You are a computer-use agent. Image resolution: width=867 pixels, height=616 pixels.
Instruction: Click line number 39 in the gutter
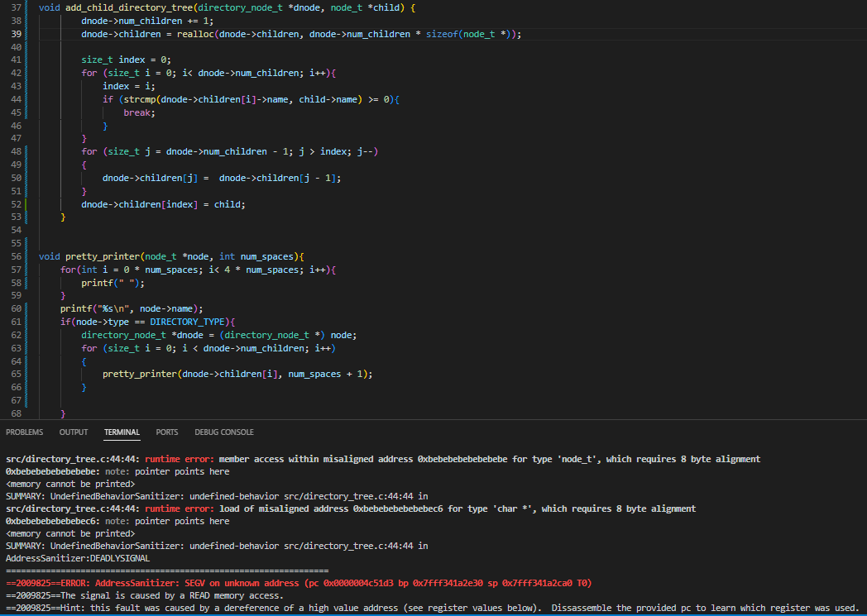click(17, 34)
